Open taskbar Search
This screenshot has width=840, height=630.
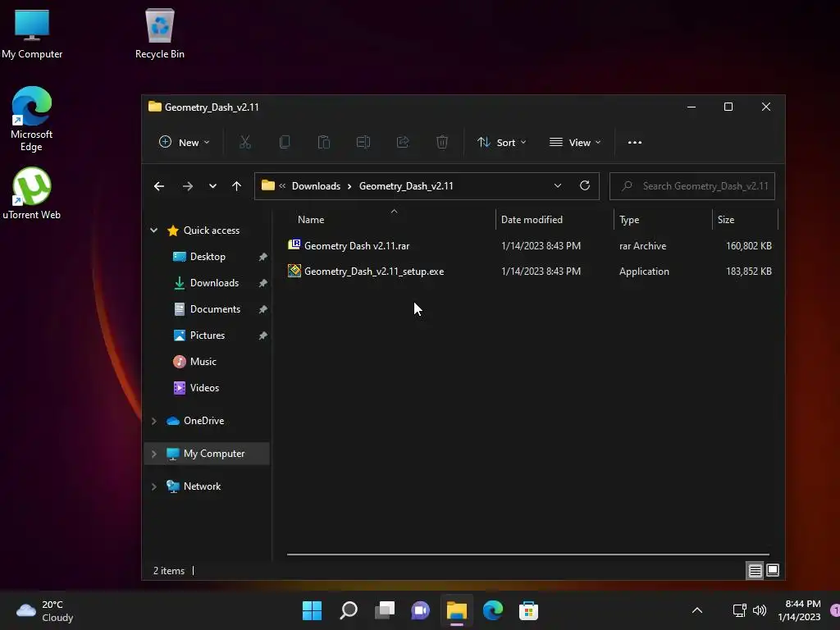pyautogui.click(x=348, y=610)
